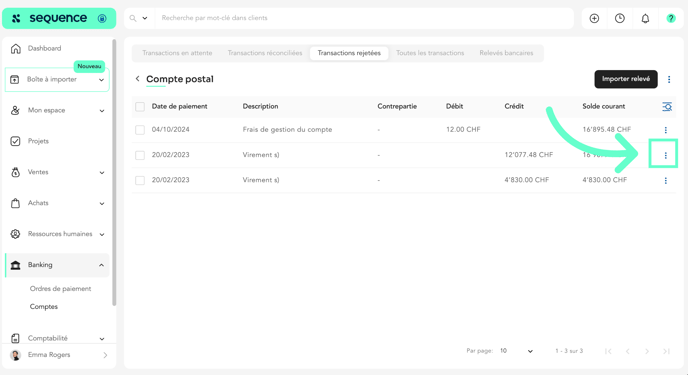Viewport: 688px width, 375px height.
Task: Click the Ressources humaines icon
Action: click(x=15, y=234)
